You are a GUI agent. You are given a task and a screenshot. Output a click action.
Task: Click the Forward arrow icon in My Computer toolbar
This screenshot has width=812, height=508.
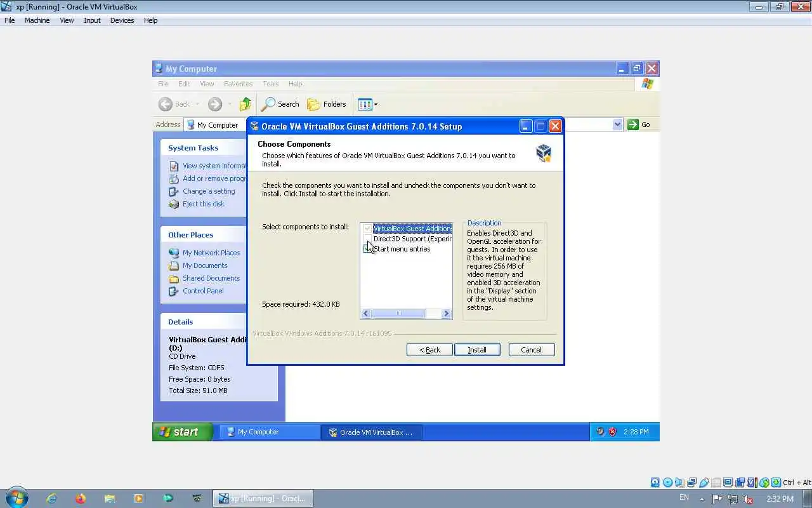coord(215,104)
